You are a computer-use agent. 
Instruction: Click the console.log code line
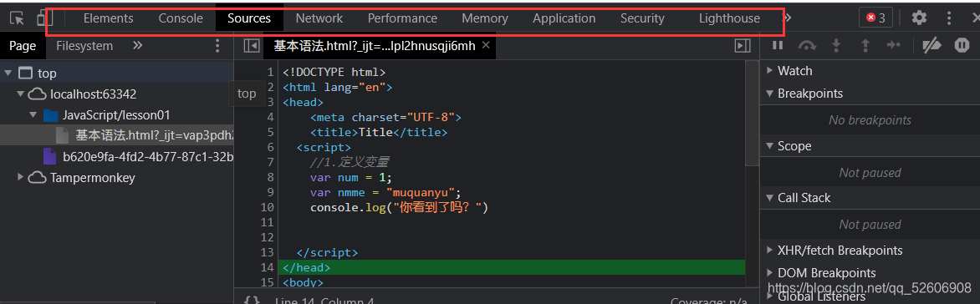[x=398, y=207]
